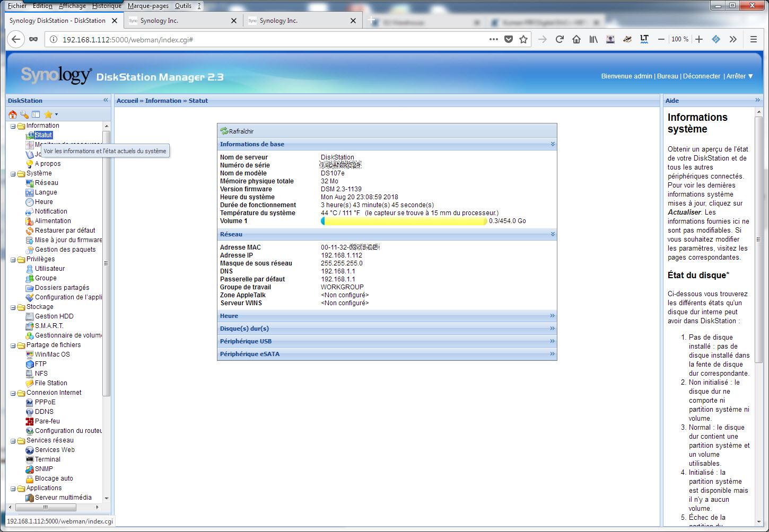Collapse the Informations de base section

(552, 144)
